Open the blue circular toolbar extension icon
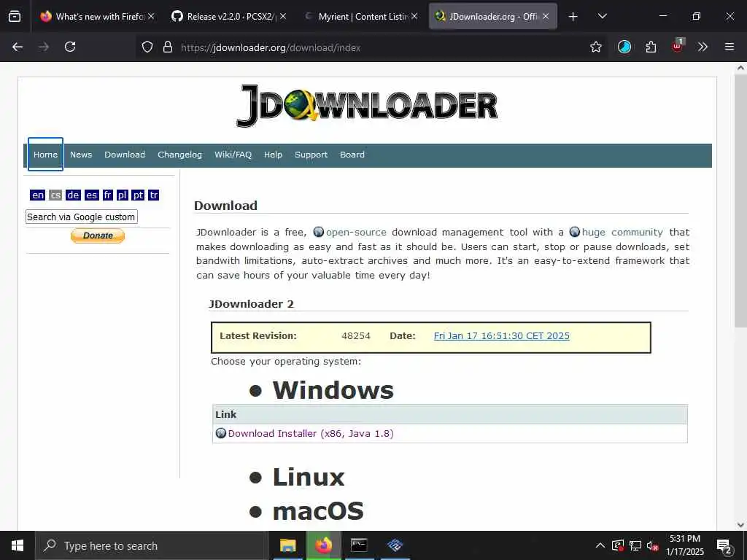The image size is (747, 560). pyautogui.click(x=624, y=47)
